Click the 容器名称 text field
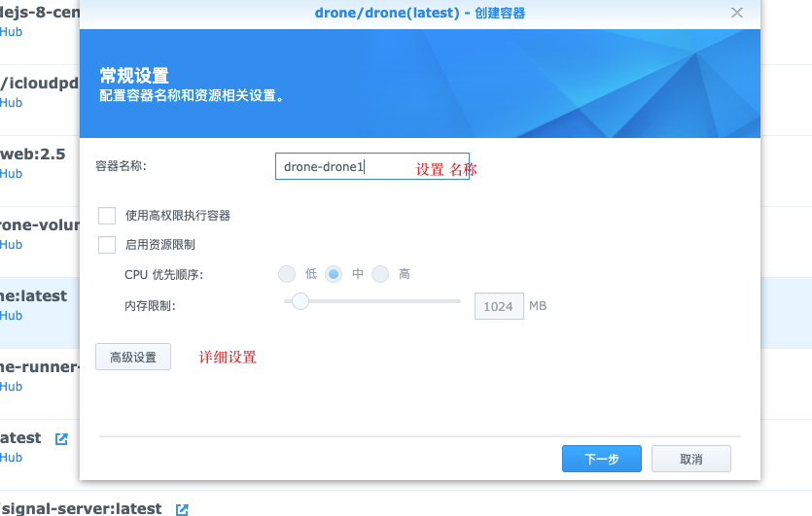This screenshot has width=812, height=516. click(371, 166)
